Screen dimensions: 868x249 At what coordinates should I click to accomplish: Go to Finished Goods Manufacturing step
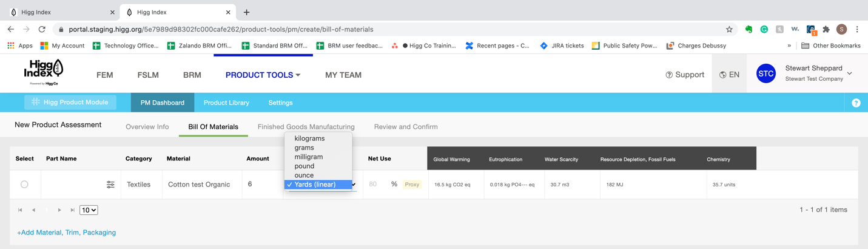306,127
